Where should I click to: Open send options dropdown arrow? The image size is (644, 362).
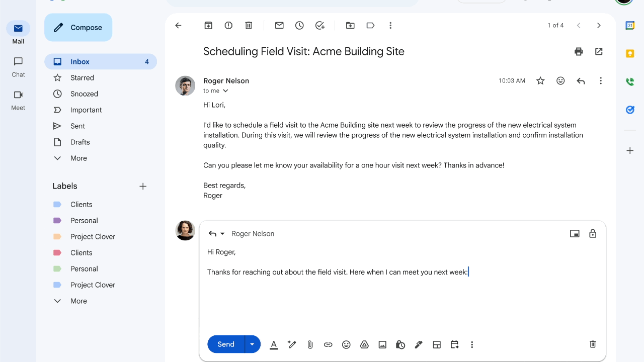coord(252,344)
